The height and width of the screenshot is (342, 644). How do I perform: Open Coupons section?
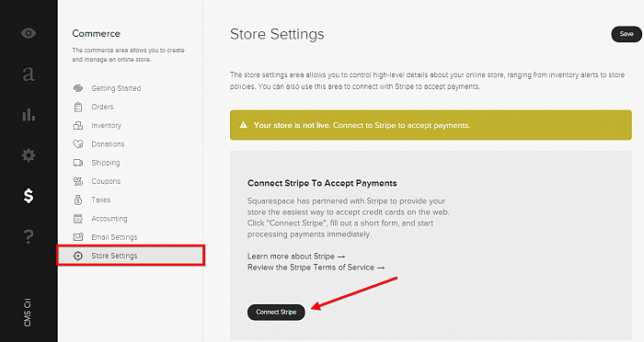(x=106, y=181)
